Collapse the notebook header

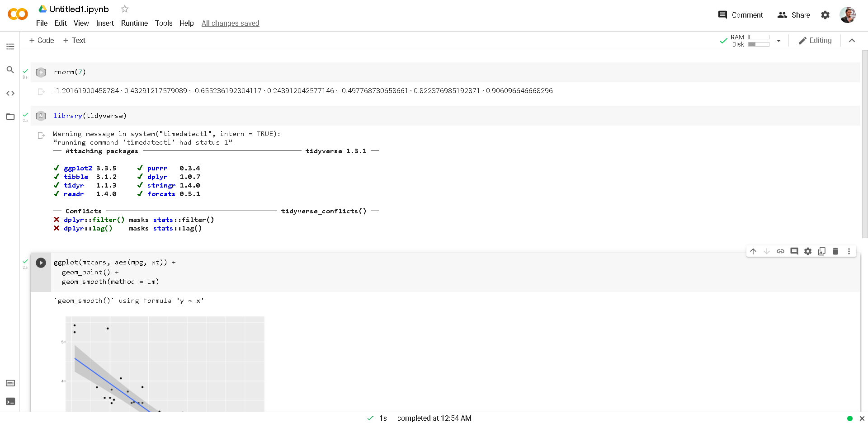click(x=852, y=40)
